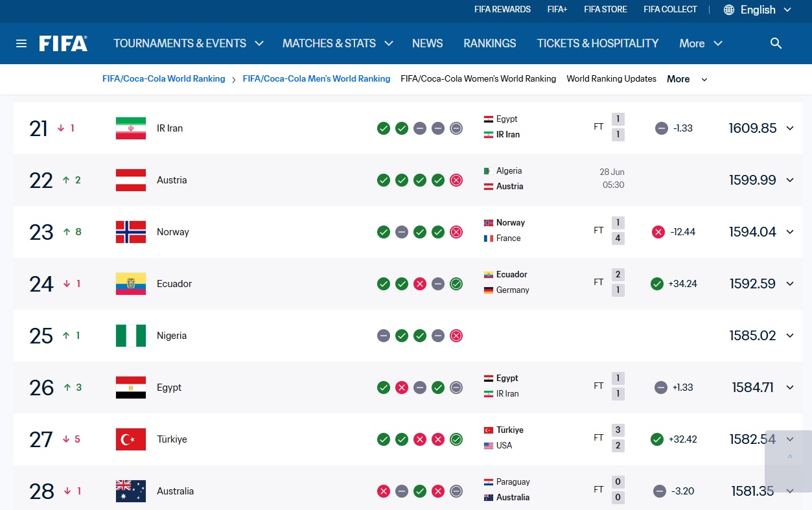Open the FIFA Rewards link
Screen dimensions: 812x510
point(502,10)
